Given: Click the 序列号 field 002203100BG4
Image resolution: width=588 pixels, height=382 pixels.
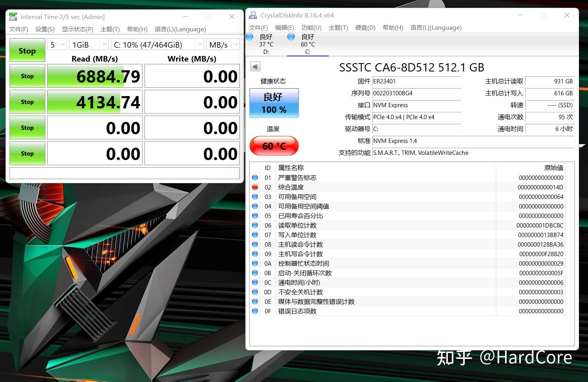Looking at the screenshot, I should point(417,93).
